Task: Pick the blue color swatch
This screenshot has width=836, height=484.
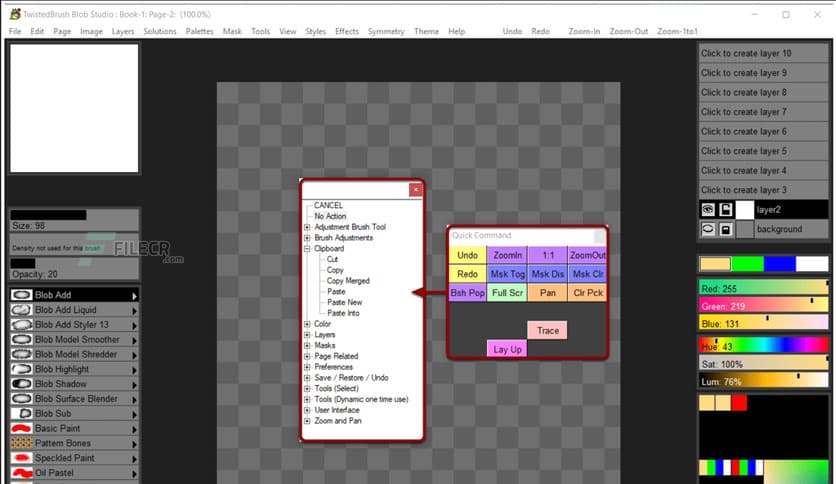Action: click(779, 264)
